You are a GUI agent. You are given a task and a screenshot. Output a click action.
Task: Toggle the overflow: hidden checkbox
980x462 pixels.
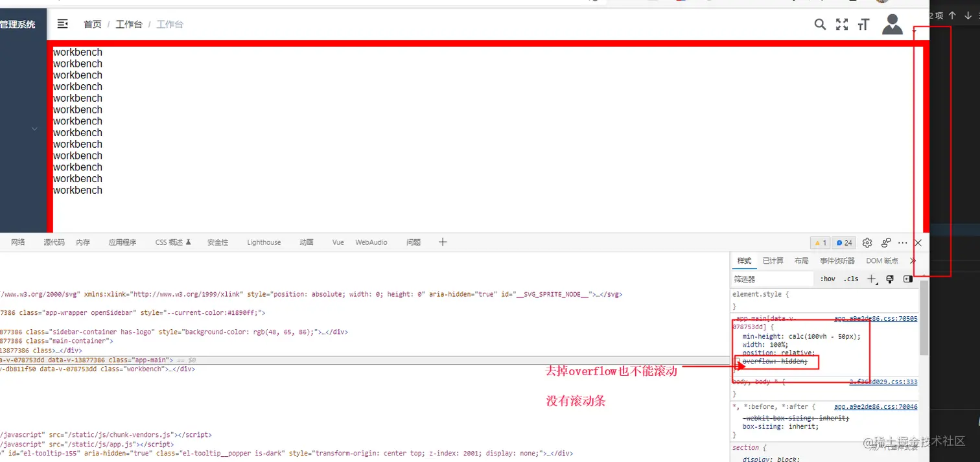(x=737, y=362)
